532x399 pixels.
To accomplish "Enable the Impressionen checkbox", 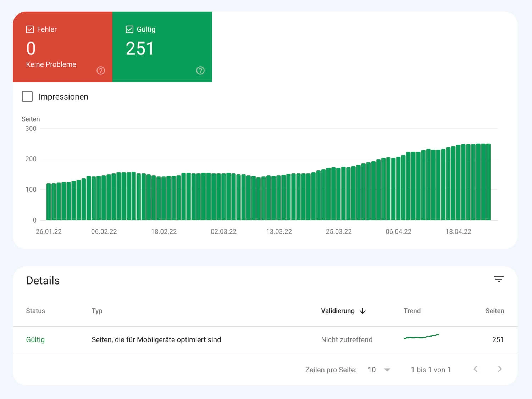I will tap(27, 96).
